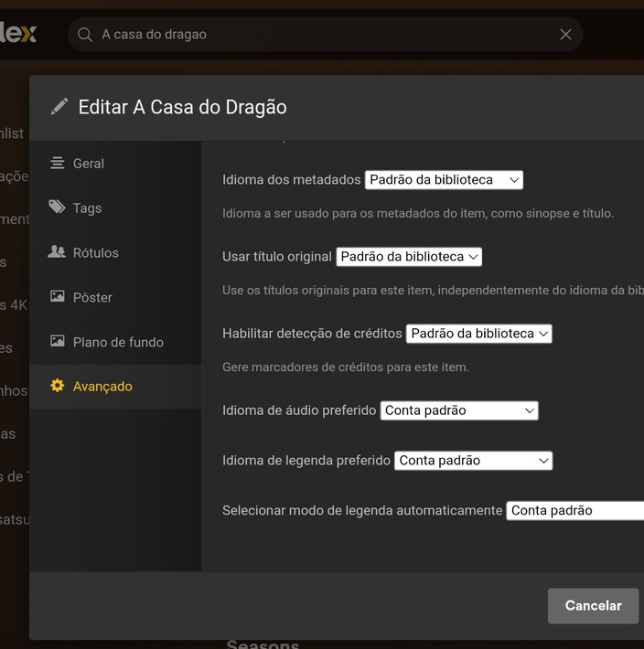644x649 pixels.
Task: Click the Geral list icon
Action: click(57, 163)
